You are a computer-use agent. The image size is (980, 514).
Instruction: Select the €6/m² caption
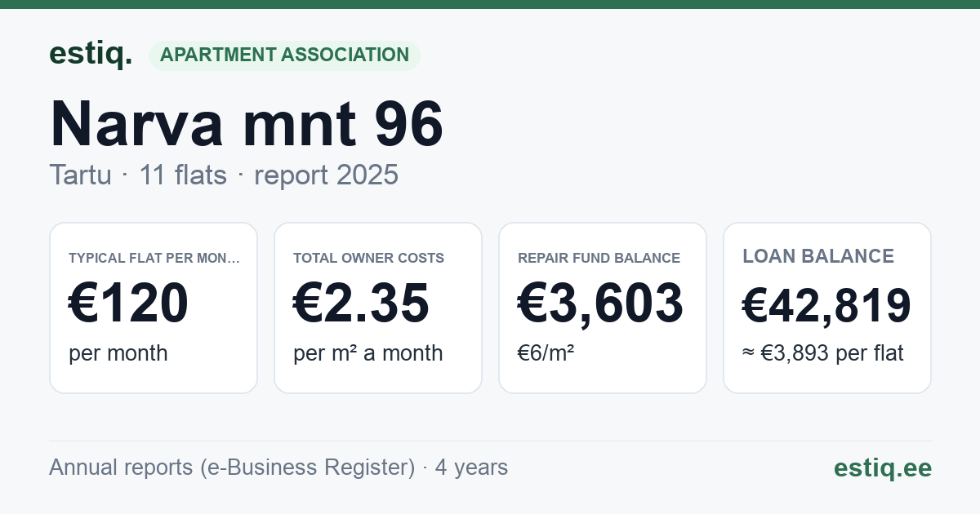tap(546, 353)
